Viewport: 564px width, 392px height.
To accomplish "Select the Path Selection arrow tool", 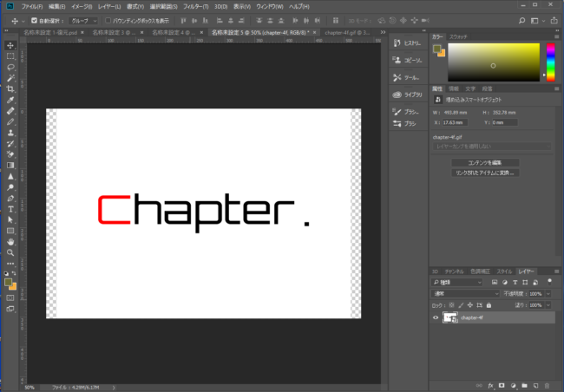I will pyautogui.click(x=10, y=219).
